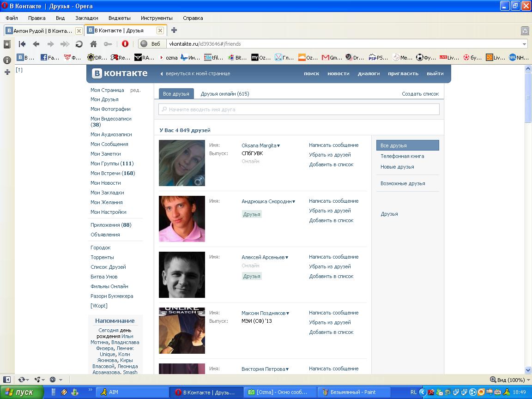Expand the Максим Поздняков name dropdown

[288, 314]
